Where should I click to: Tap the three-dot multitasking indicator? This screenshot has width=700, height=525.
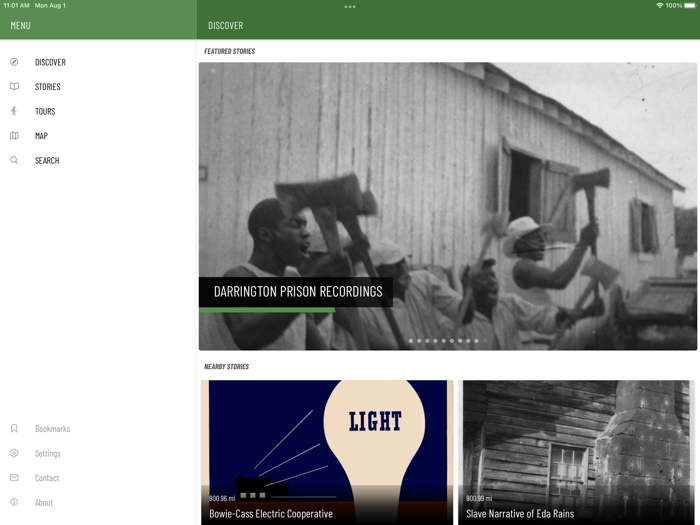(350, 7)
